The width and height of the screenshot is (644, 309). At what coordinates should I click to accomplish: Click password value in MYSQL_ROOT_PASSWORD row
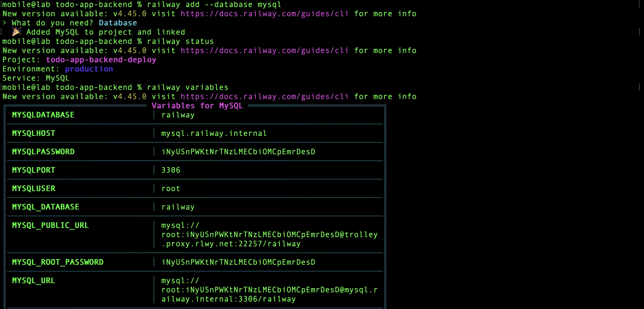(x=238, y=262)
